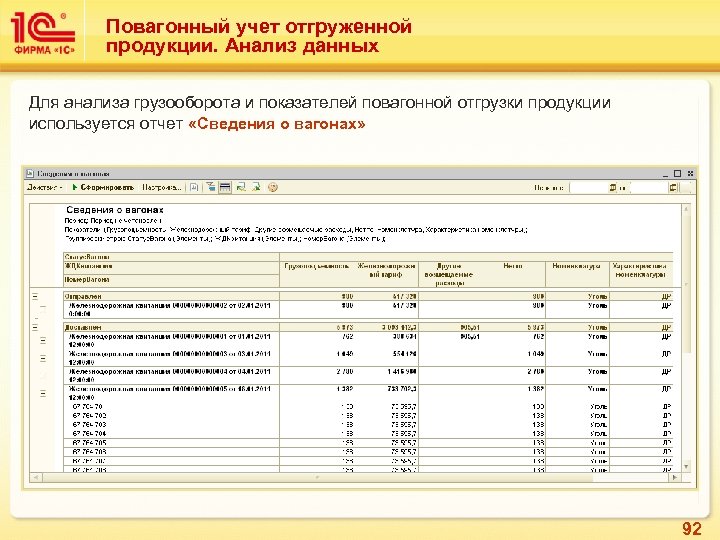The width and height of the screenshot is (720, 540).
Task: Open the Действия menu in the toolbar
Action: point(45,187)
